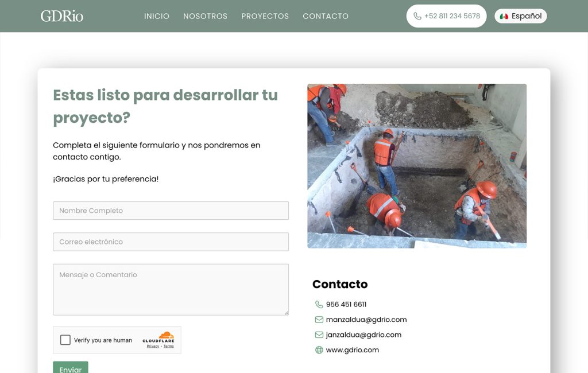Screen dimensions: 588x373
Task: Click the construction site project photo
Action: coord(416,165)
